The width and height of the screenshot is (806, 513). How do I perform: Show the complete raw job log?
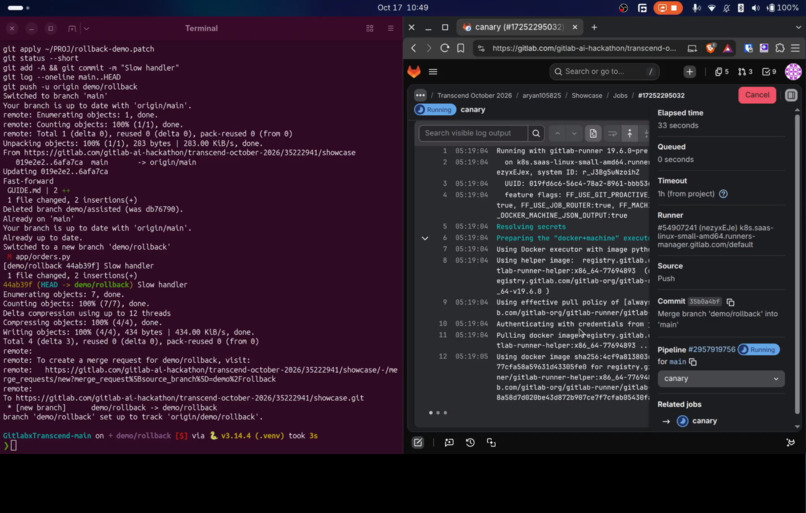(x=593, y=134)
